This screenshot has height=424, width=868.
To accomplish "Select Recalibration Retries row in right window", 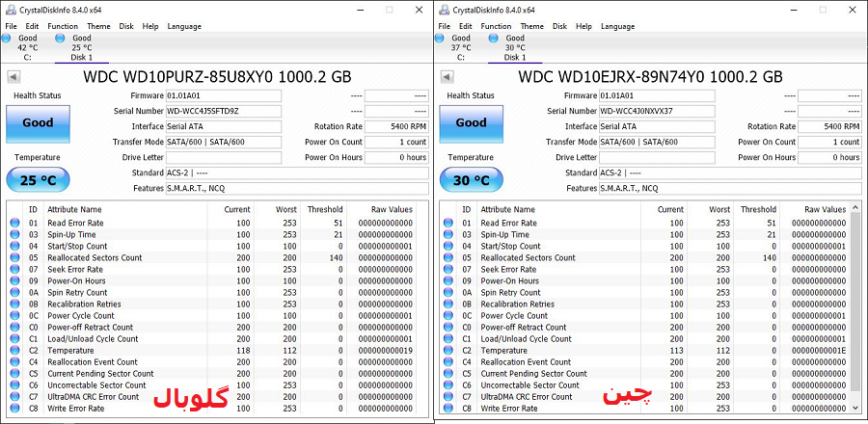I will point(646,305).
